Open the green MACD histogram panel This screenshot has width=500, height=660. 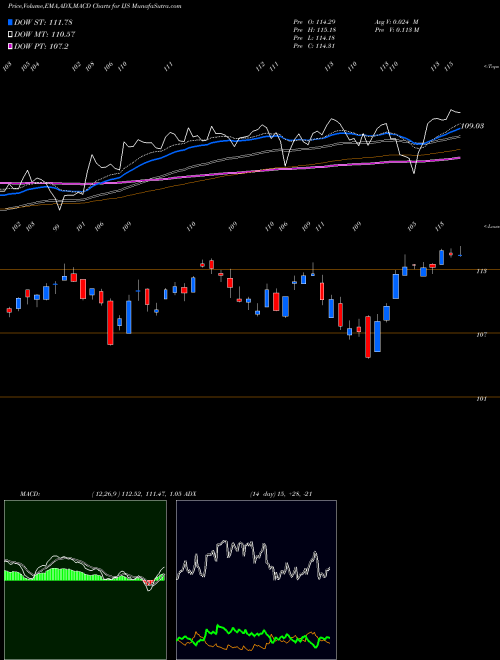(x=85, y=580)
